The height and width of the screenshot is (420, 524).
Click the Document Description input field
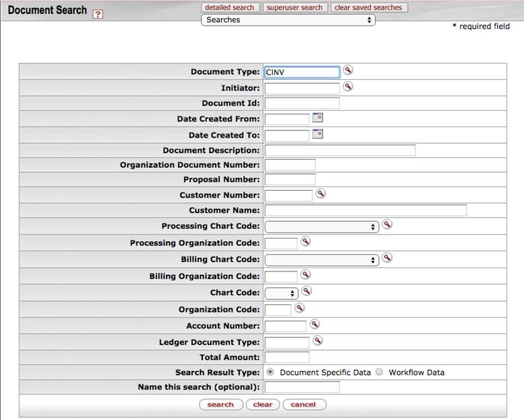pyautogui.click(x=340, y=151)
